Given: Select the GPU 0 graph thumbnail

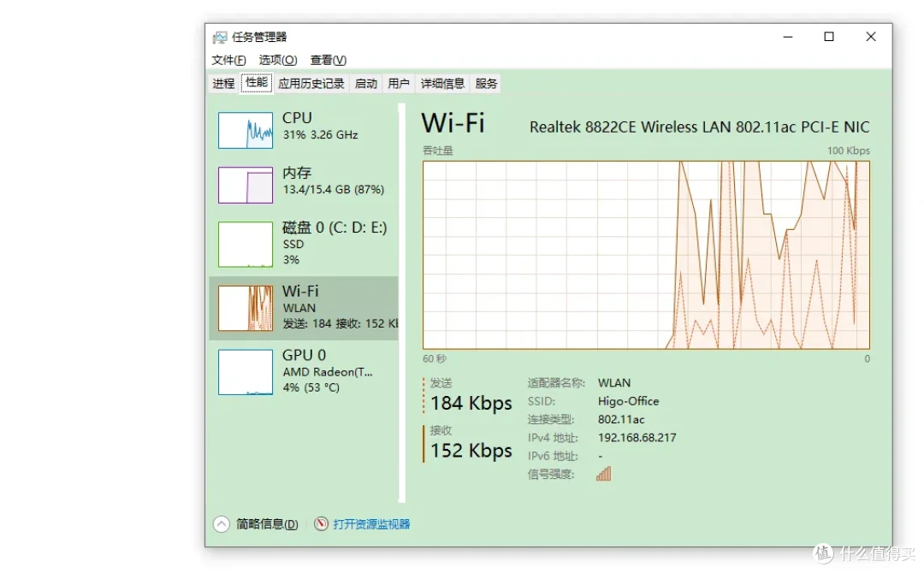Looking at the screenshot, I should click(x=246, y=372).
